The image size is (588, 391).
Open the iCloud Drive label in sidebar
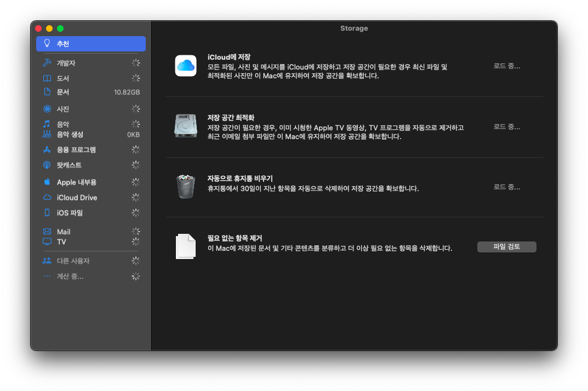(x=77, y=198)
